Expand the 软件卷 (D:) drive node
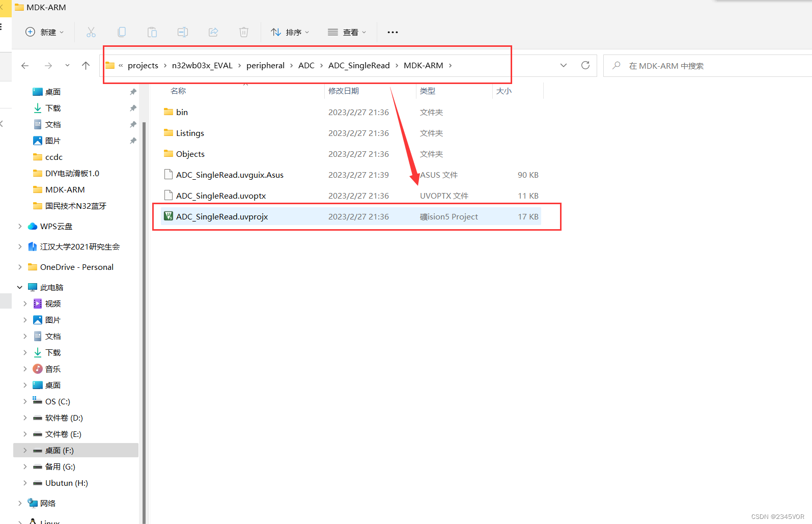 tap(25, 418)
